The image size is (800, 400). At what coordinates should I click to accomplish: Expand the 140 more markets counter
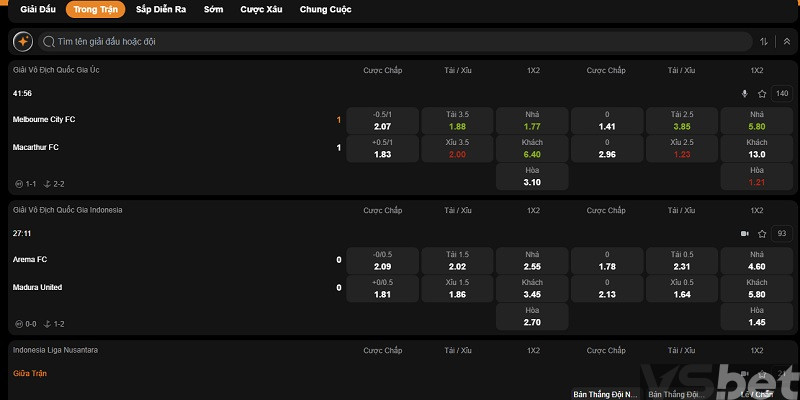point(781,94)
